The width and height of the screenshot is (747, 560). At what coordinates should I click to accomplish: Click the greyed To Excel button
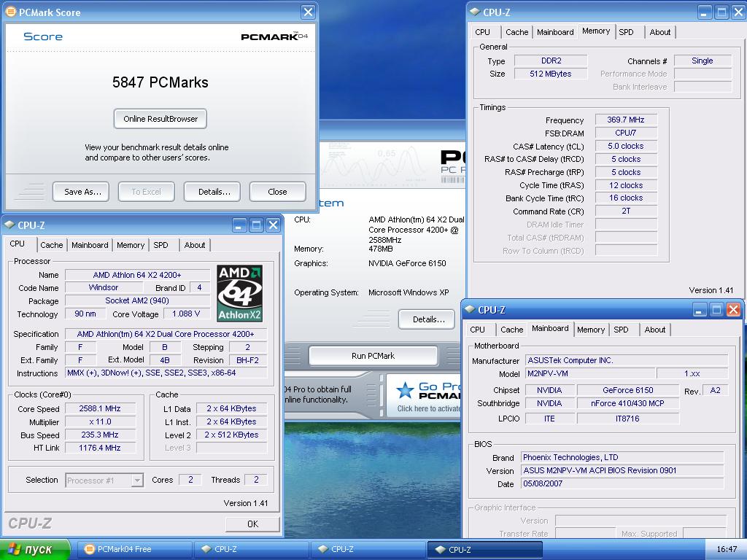(146, 192)
